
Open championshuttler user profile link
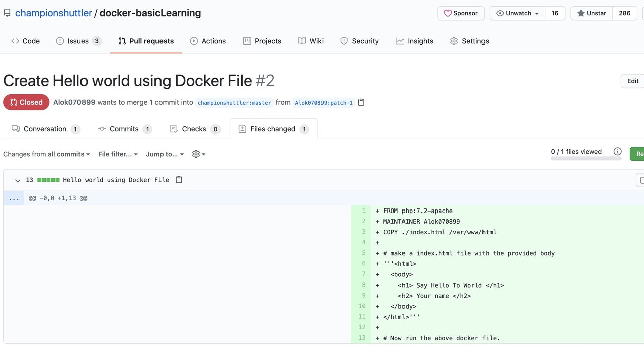coord(53,13)
